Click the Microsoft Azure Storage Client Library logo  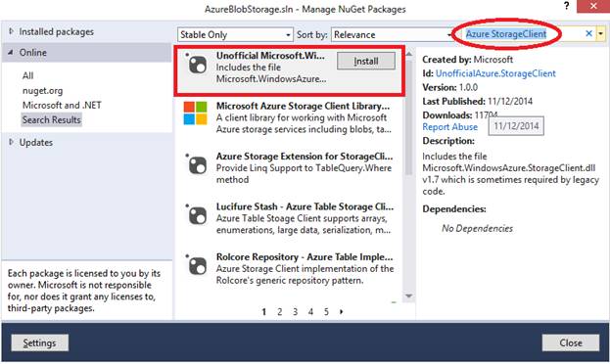coord(195,114)
